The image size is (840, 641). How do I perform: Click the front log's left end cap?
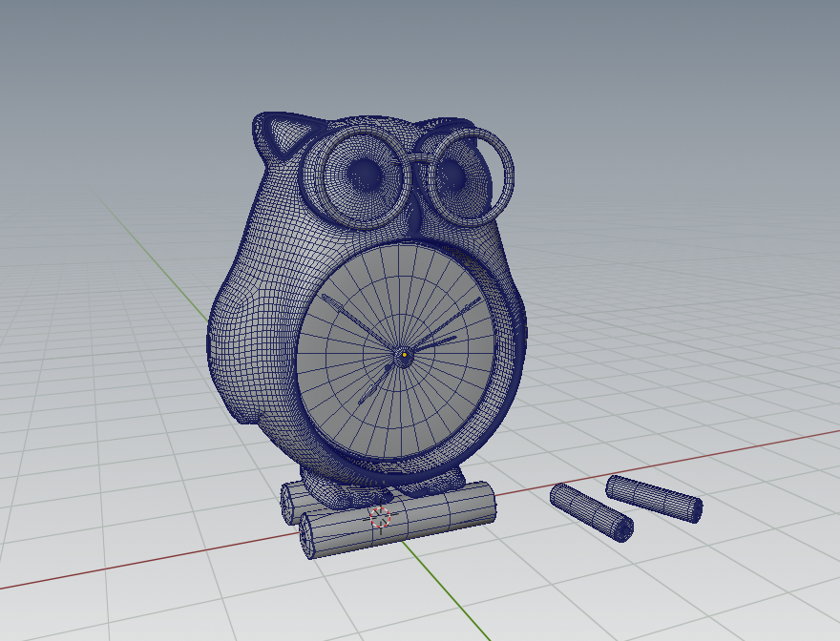point(308,538)
